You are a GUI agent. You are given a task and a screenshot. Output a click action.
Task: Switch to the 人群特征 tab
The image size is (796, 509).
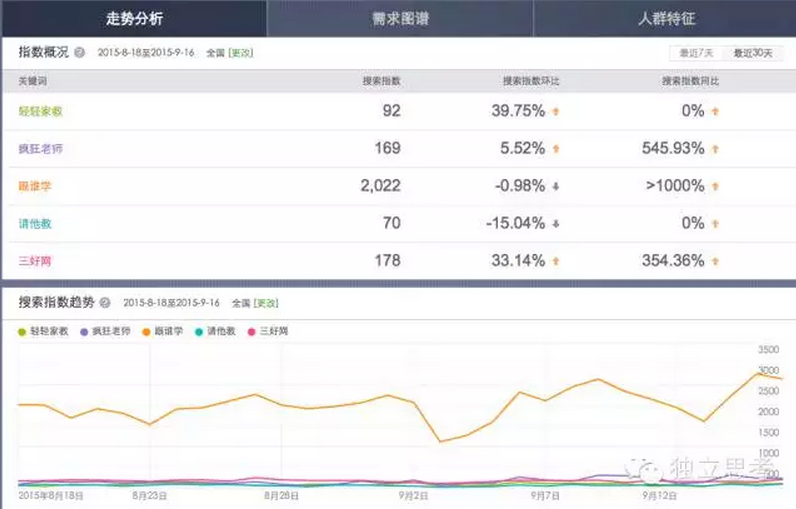pyautogui.click(x=665, y=18)
